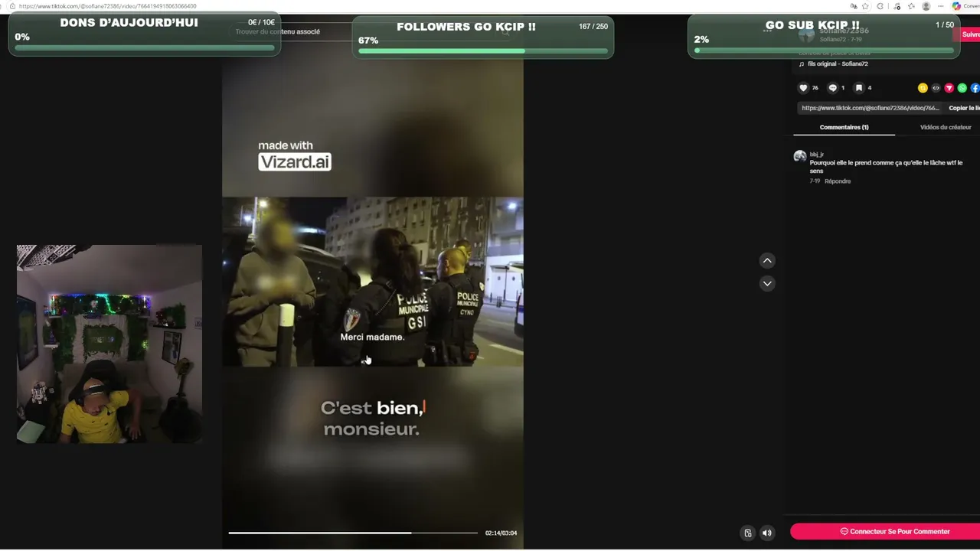Viewport: 980px width, 551px height.
Task: Share the video to WhatsApp
Action: coord(962,88)
